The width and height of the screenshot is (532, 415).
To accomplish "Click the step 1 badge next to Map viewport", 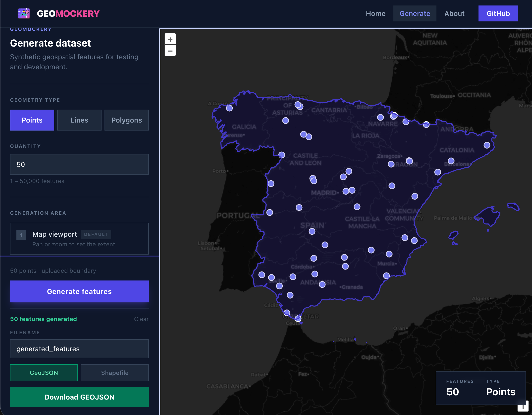I will coord(21,235).
